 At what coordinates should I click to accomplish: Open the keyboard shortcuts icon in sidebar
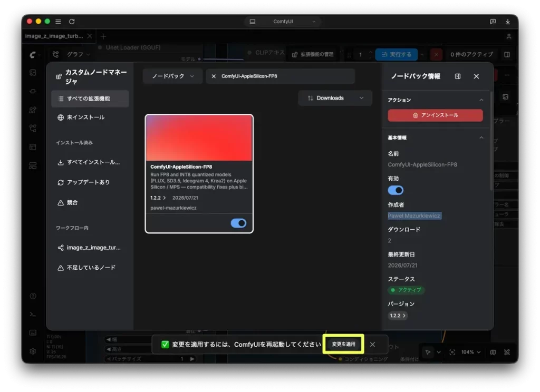click(x=33, y=332)
